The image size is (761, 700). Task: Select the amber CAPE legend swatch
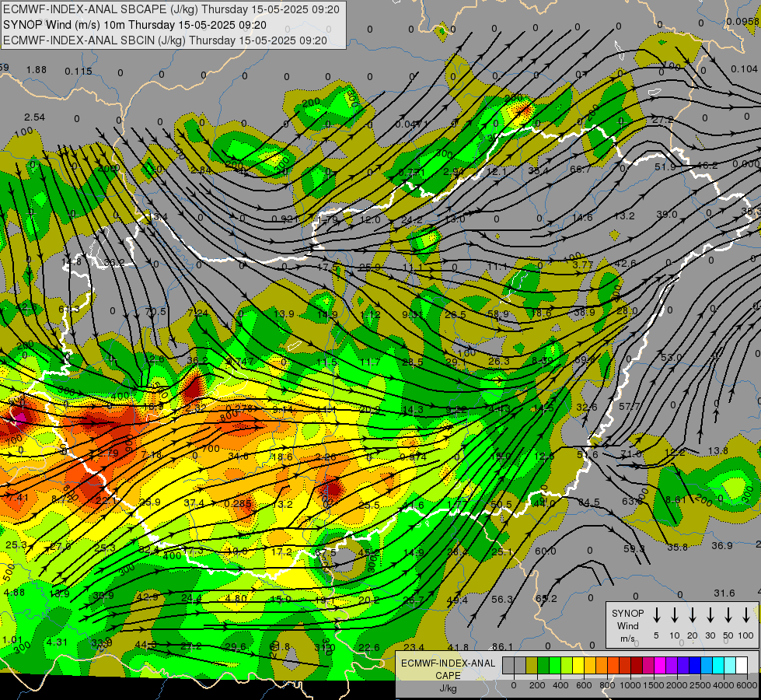590,665
